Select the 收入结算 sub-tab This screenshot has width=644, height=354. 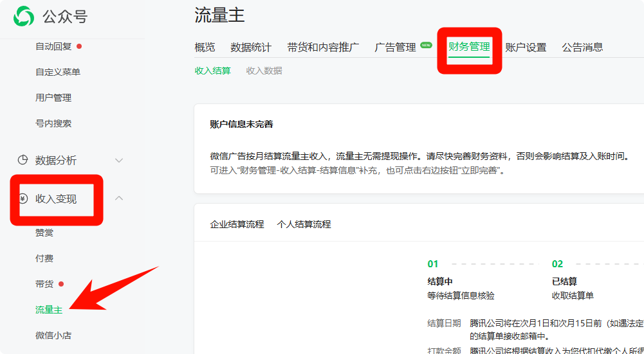tap(213, 71)
